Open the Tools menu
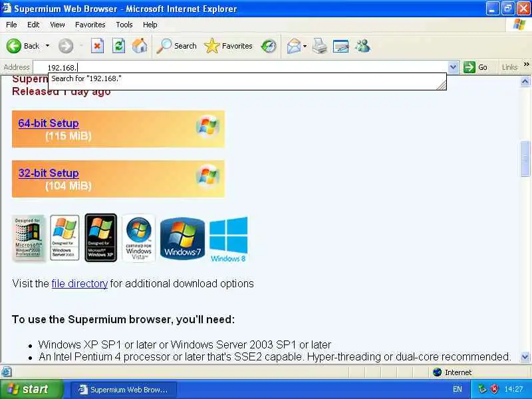This screenshot has height=399, width=532. 124,25
